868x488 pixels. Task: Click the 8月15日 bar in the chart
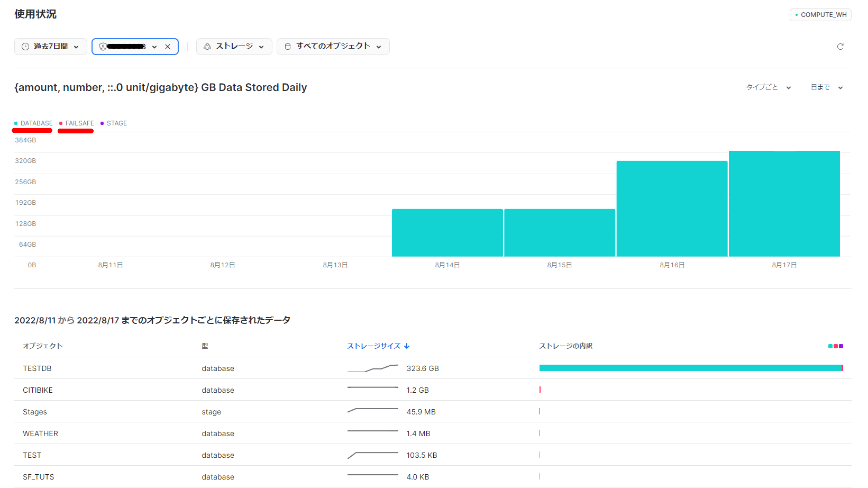click(x=560, y=233)
